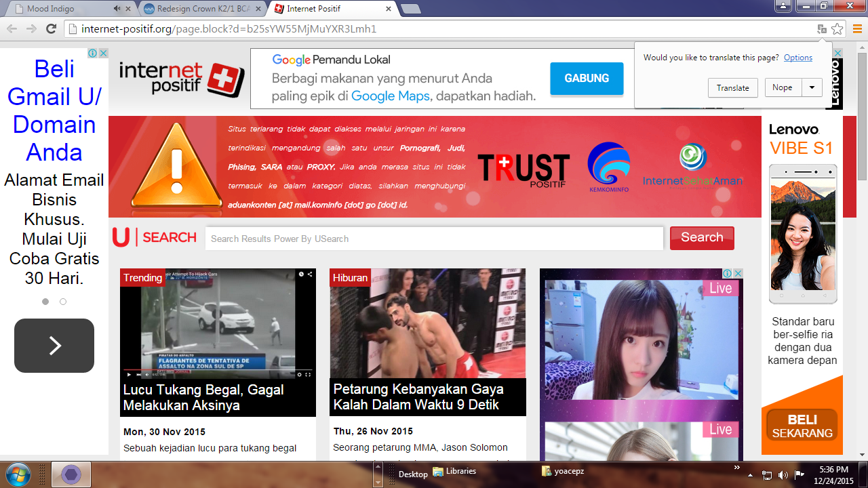Focus the USearch search input field
Screen dimensions: 868x488
[435, 239]
